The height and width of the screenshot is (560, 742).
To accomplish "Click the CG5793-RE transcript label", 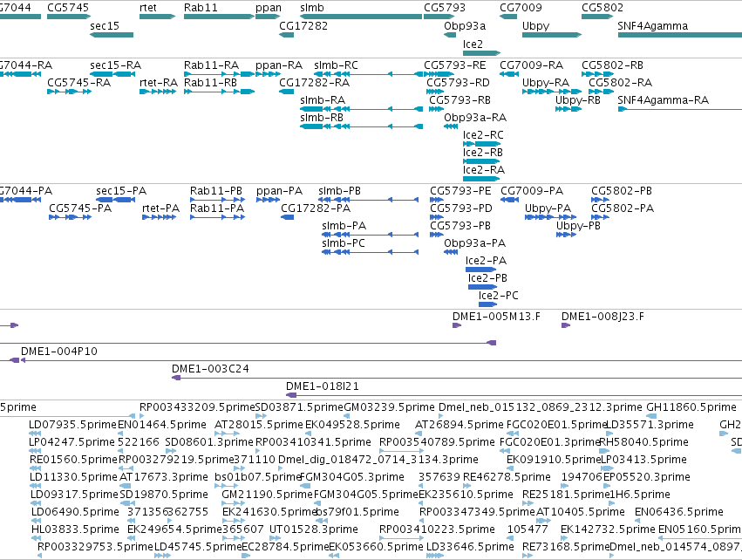I will tap(455, 65).
